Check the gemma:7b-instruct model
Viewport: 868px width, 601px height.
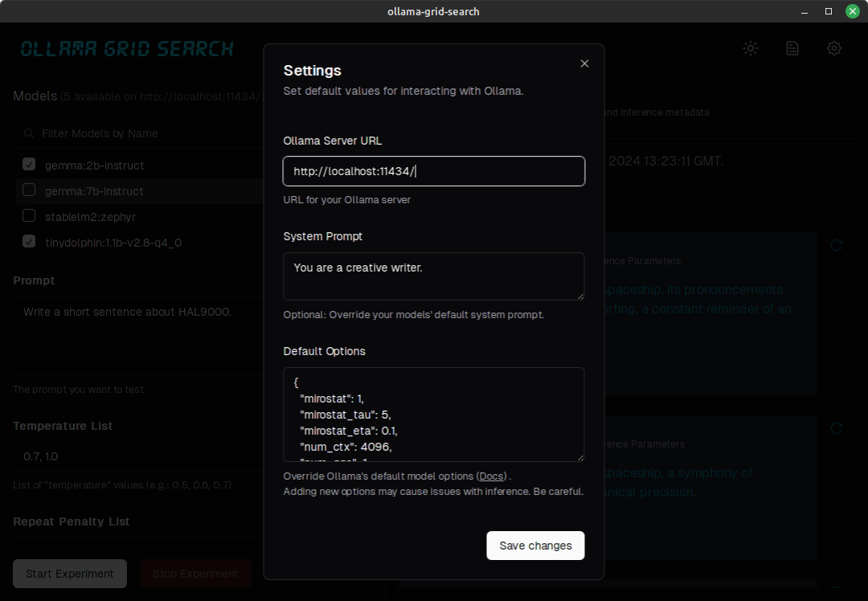(29, 190)
